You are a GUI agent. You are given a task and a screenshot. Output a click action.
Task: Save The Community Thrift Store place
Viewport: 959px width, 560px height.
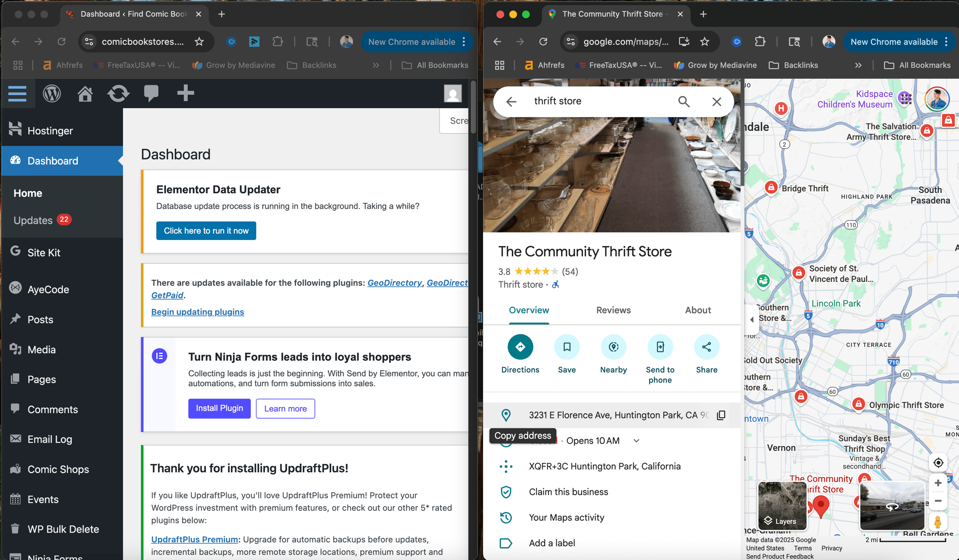pyautogui.click(x=567, y=347)
